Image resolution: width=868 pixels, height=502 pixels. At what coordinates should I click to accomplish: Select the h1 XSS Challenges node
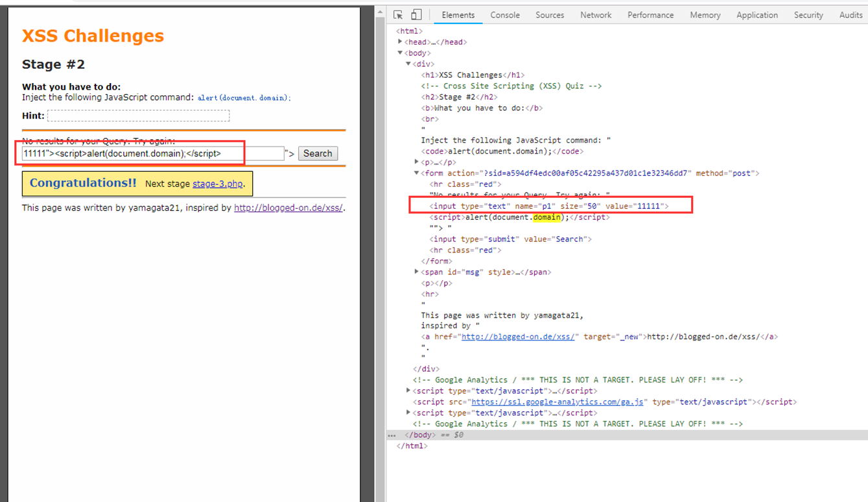click(x=473, y=75)
